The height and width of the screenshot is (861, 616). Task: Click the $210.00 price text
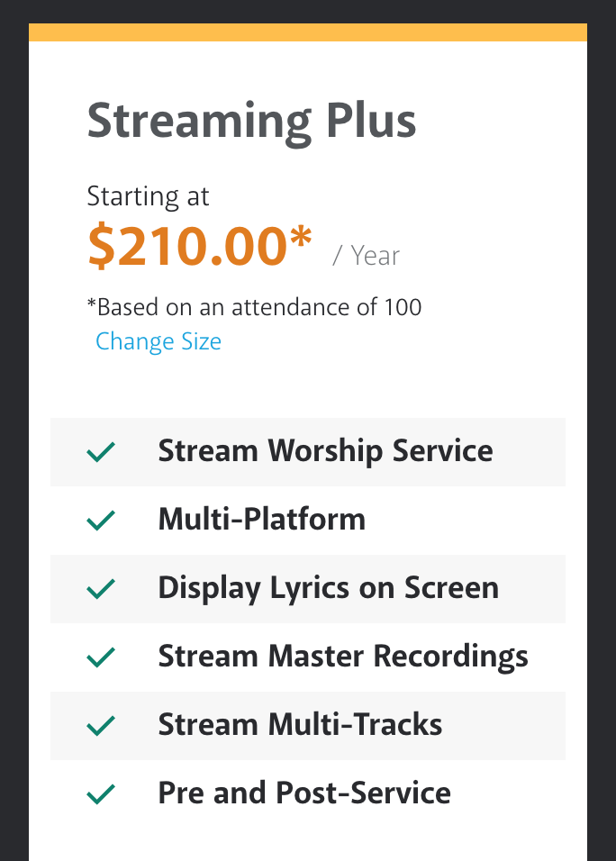point(187,246)
